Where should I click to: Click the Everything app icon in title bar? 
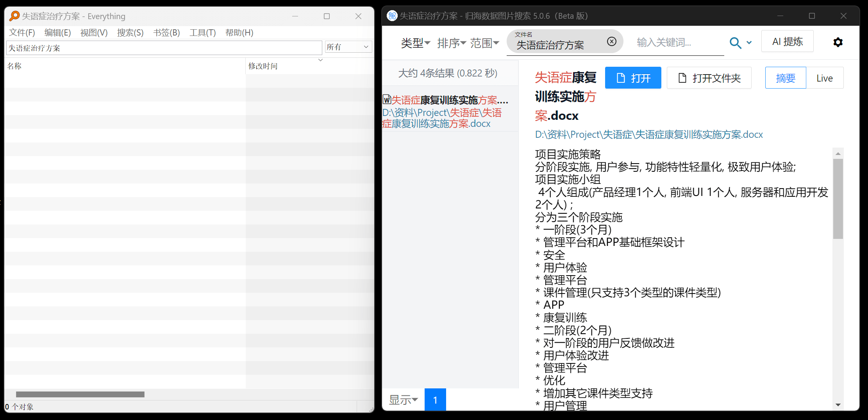[x=14, y=16]
